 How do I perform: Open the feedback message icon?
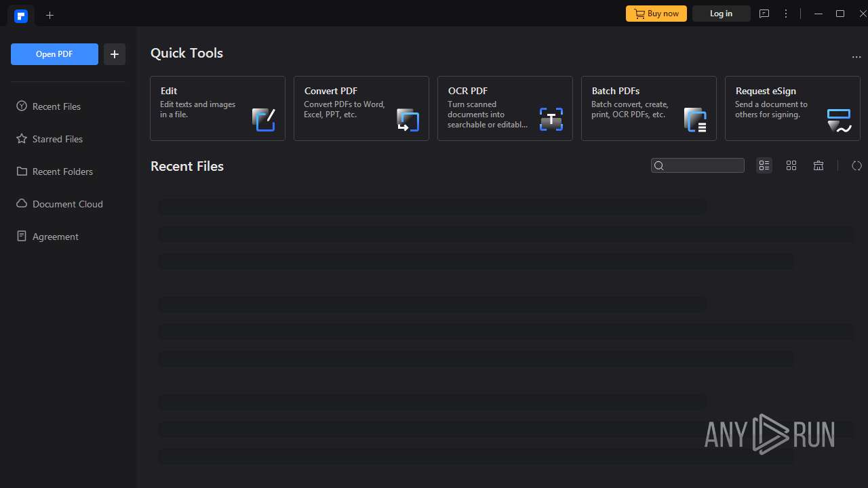pyautogui.click(x=764, y=14)
